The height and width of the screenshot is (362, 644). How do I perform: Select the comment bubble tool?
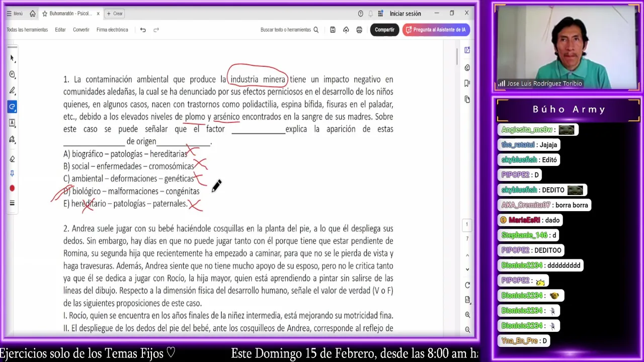[12, 74]
